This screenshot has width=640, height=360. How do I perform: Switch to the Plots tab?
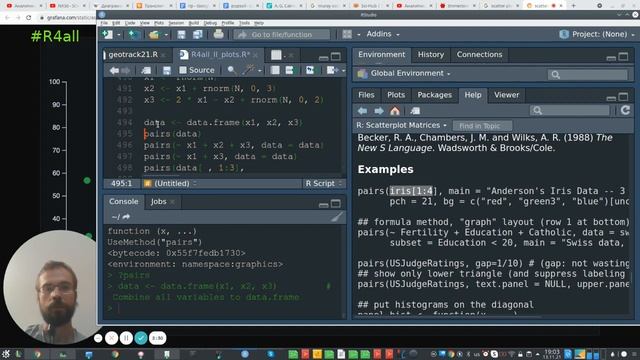click(x=396, y=95)
